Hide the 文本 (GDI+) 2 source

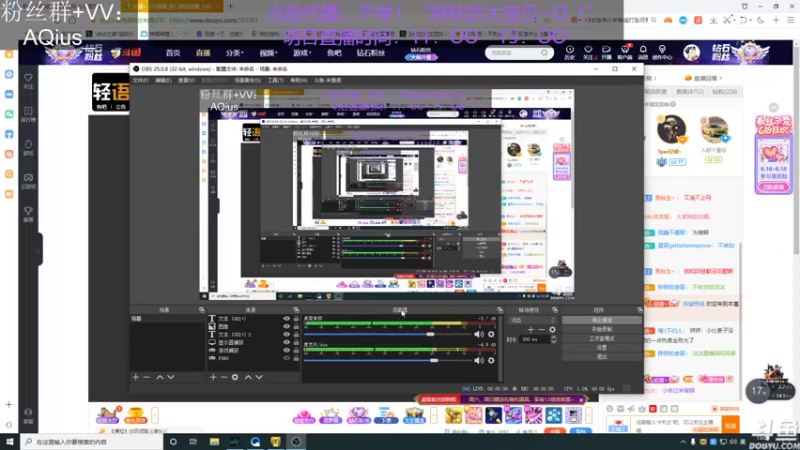point(286,334)
